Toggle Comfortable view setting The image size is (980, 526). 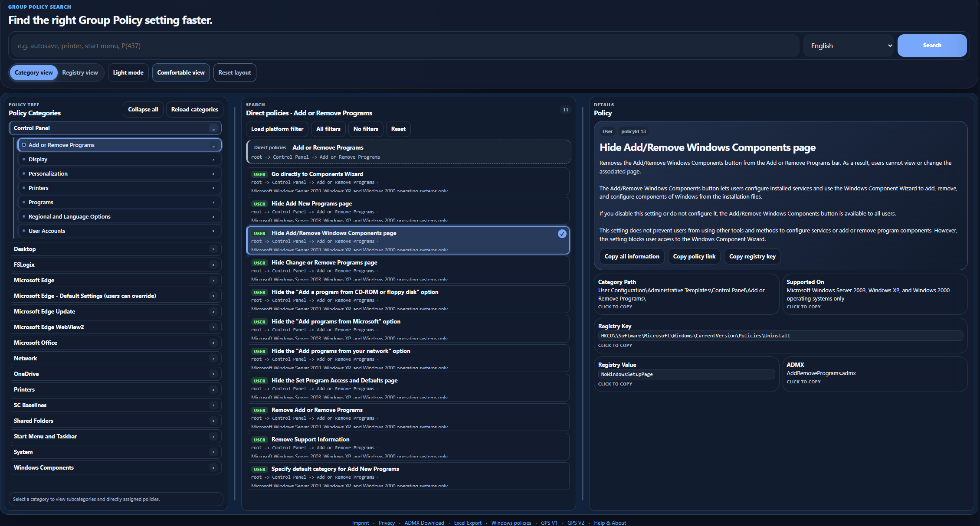(181, 73)
